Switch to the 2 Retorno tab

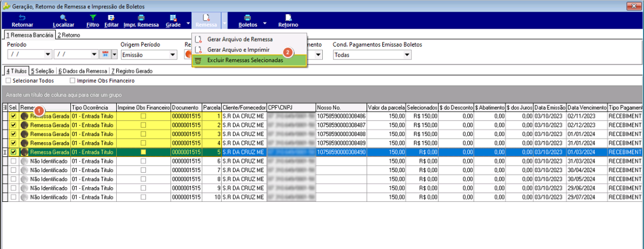coord(69,35)
